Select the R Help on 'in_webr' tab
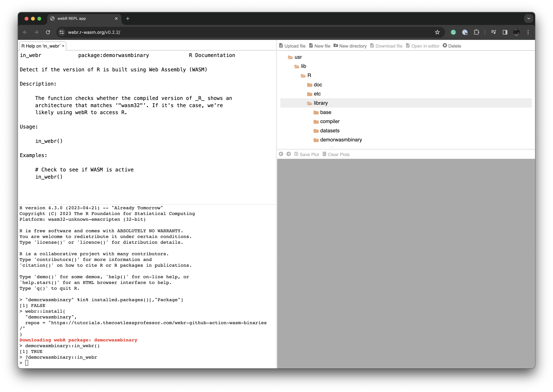Screen dimensions: 553x392 click(x=41, y=46)
